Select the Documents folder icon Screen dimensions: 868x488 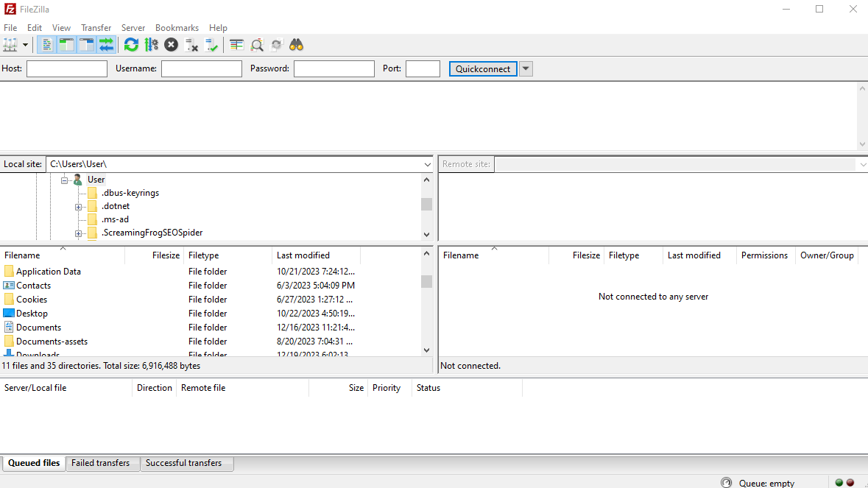tap(9, 327)
